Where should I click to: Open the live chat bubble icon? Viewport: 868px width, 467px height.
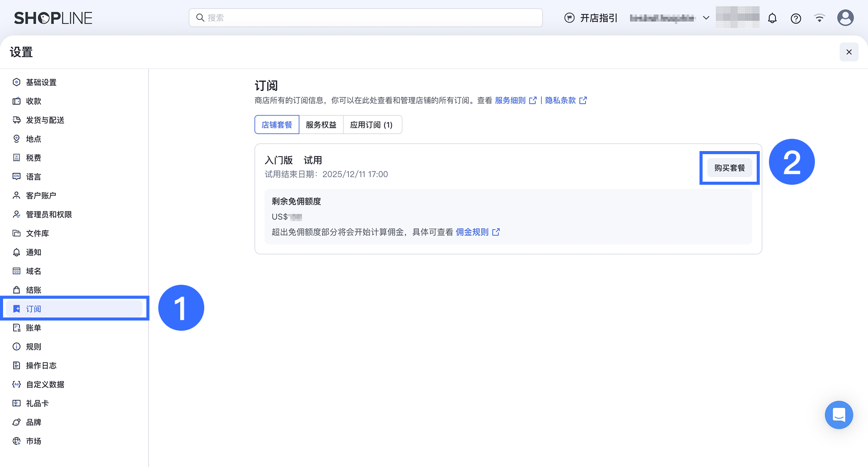click(x=838, y=415)
